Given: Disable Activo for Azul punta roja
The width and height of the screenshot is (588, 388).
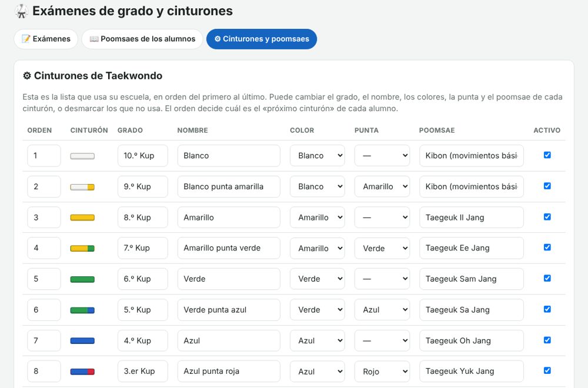Looking at the screenshot, I should pyautogui.click(x=547, y=371).
